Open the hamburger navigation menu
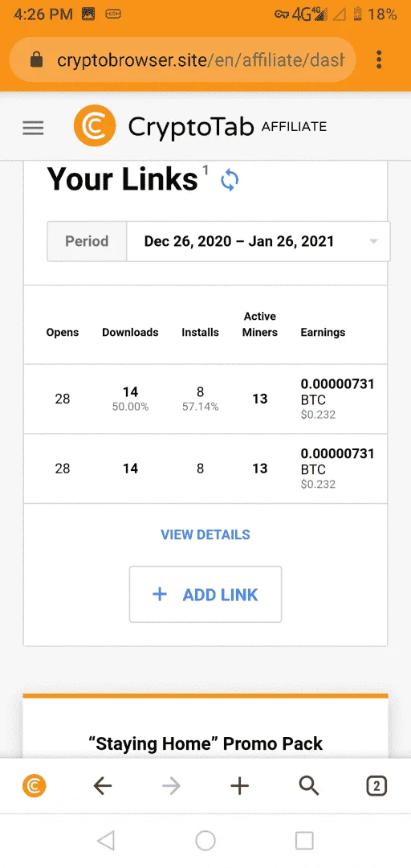This screenshot has width=411, height=868. [x=33, y=128]
